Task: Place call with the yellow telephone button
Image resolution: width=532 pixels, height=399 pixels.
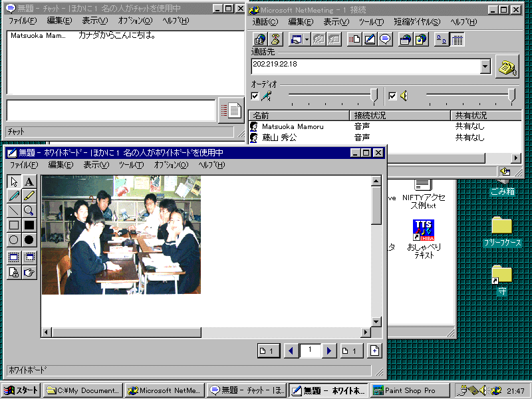Action: (x=507, y=66)
